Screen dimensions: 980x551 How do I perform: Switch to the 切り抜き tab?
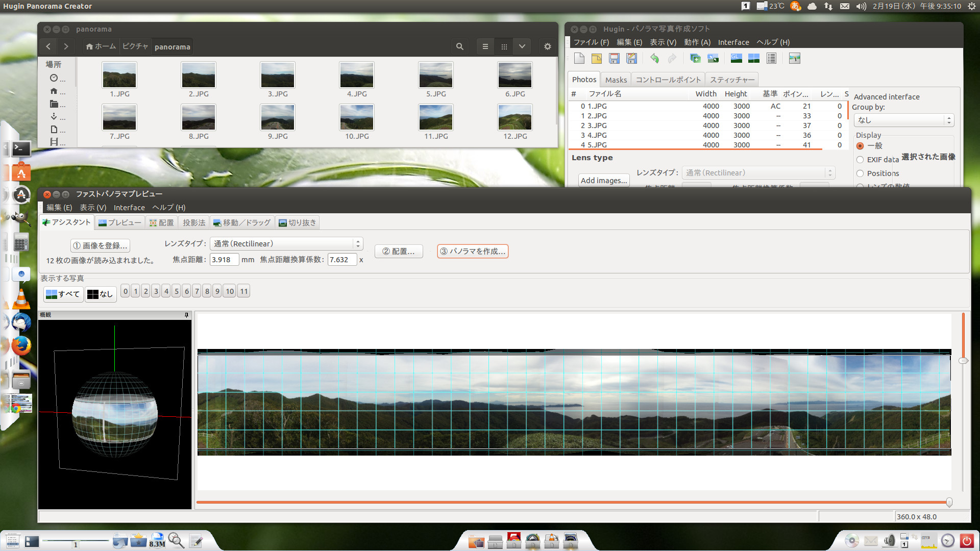coord(298,222)
